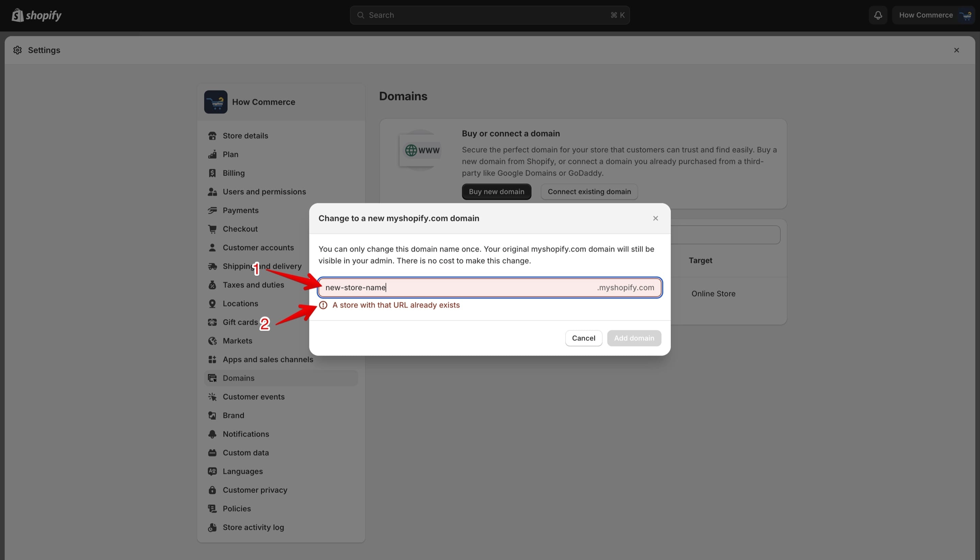
Task: Focus the top Search bar
Action: (490, 15)
